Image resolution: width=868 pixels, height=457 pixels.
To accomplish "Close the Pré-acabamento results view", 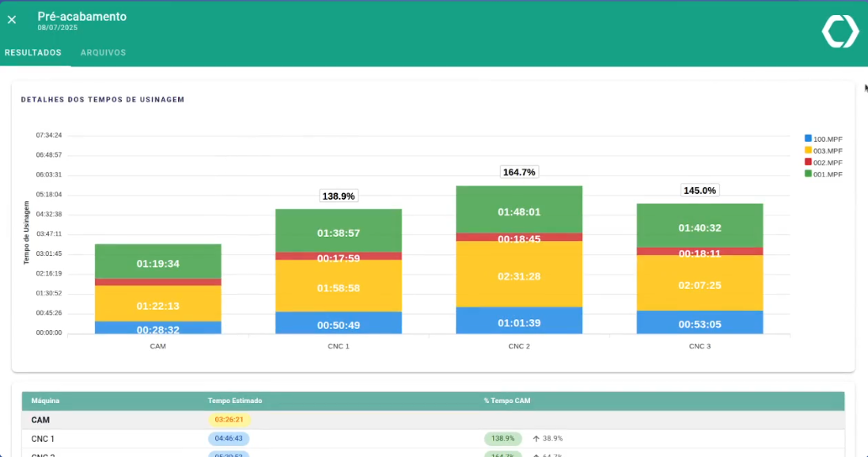I will click(x=12, y=20).
